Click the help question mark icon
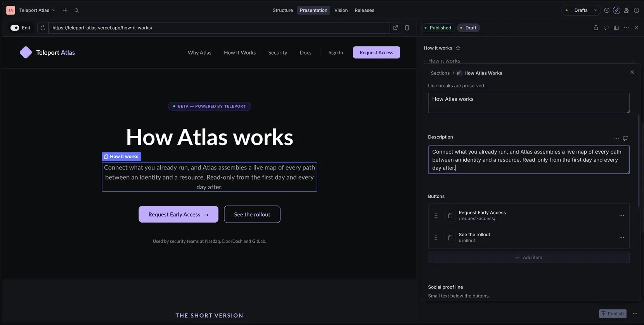The height and width of the screenshot is (325, 644). pyautogui.click(x=636, y=10)
